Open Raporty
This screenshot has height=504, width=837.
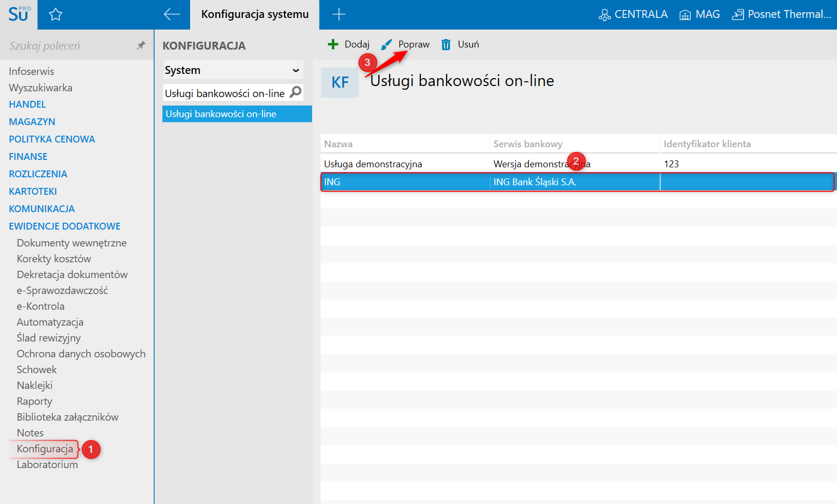34,401
